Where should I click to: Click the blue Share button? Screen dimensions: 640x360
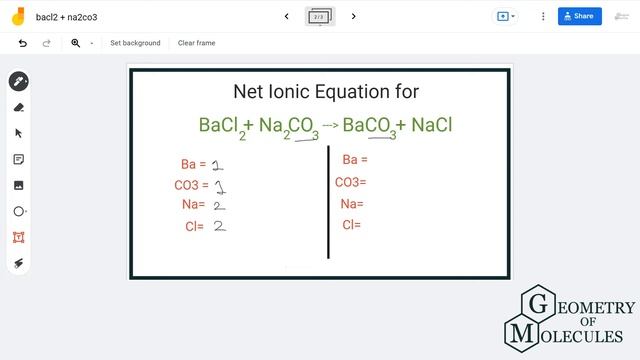tap(580, 16)
